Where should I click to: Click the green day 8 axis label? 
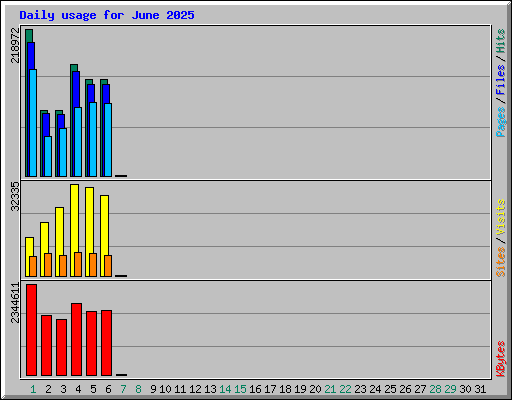pyautogui.click(x=138, y=389)
